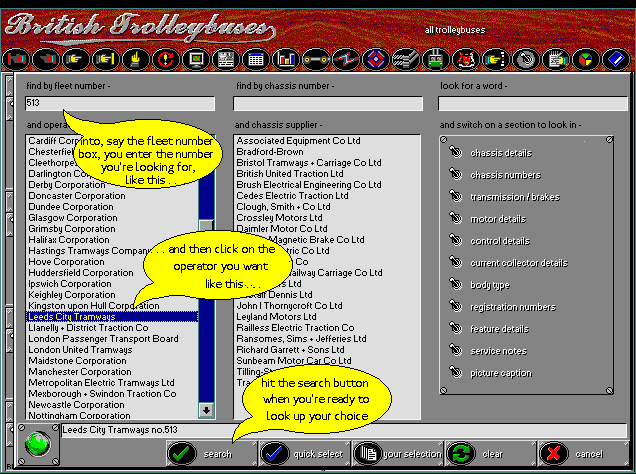636x474 pixels.
Task: Switch on picture caption search section
Action: [x=456, y=373]
